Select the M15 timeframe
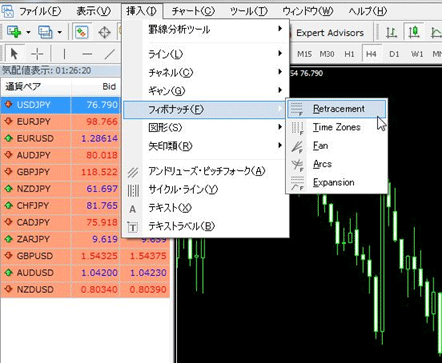Screen dimensions: 442x363 [304, 54]
